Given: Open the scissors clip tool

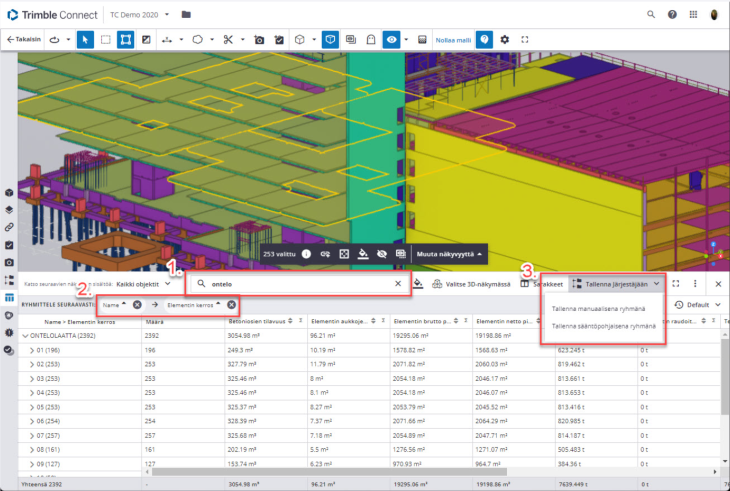Looking at the screenshot, I should point(228,39).
